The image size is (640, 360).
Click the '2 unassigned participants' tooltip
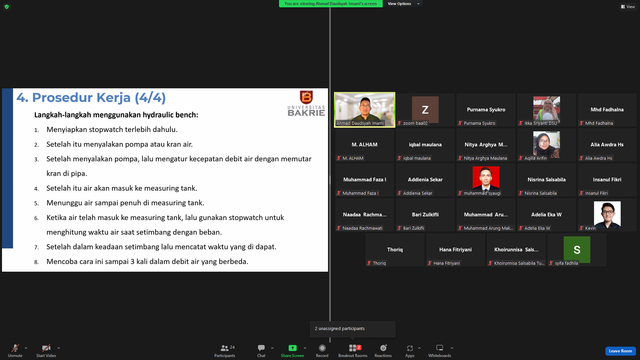coord(353,329)
